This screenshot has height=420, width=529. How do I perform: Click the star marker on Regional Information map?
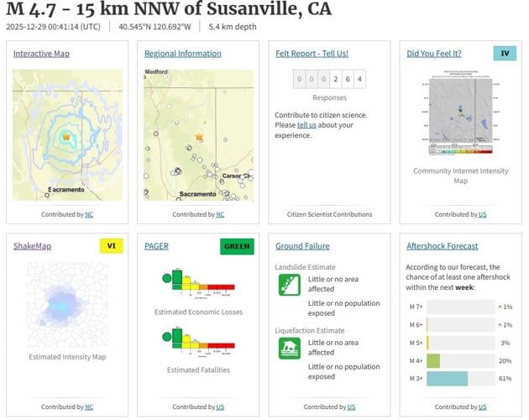pyautogui.click(x=199, y=136)
